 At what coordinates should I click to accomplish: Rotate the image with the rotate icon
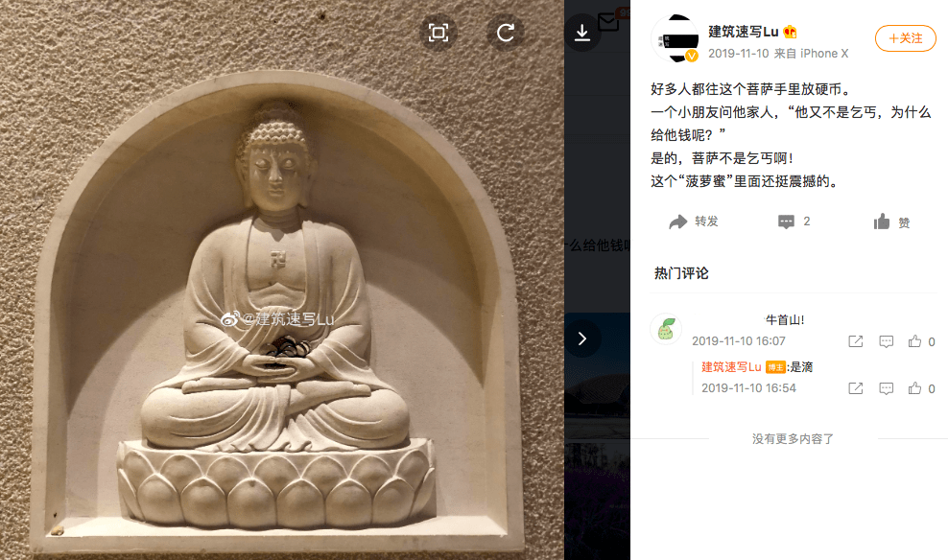coord(506,33)
